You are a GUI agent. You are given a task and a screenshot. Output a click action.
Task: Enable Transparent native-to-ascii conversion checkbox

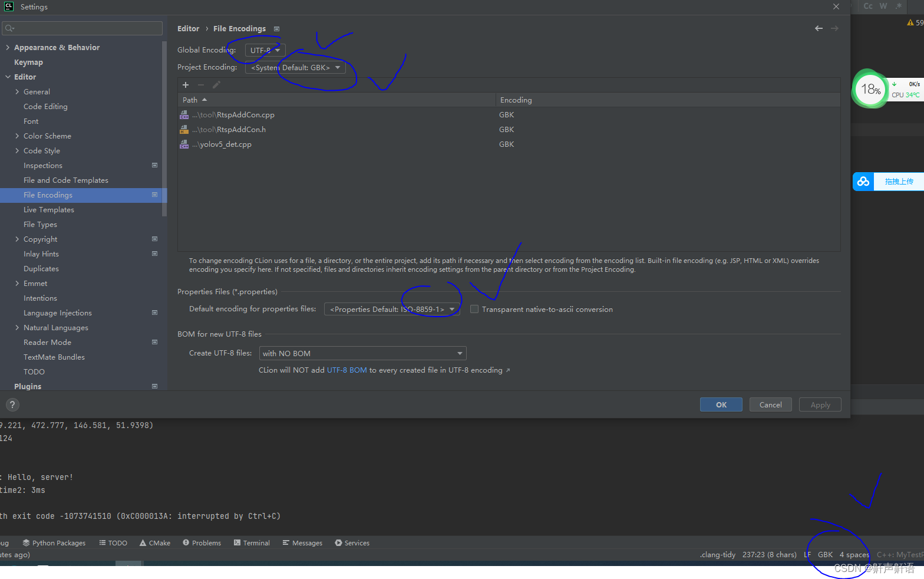(x=474, y=309)
